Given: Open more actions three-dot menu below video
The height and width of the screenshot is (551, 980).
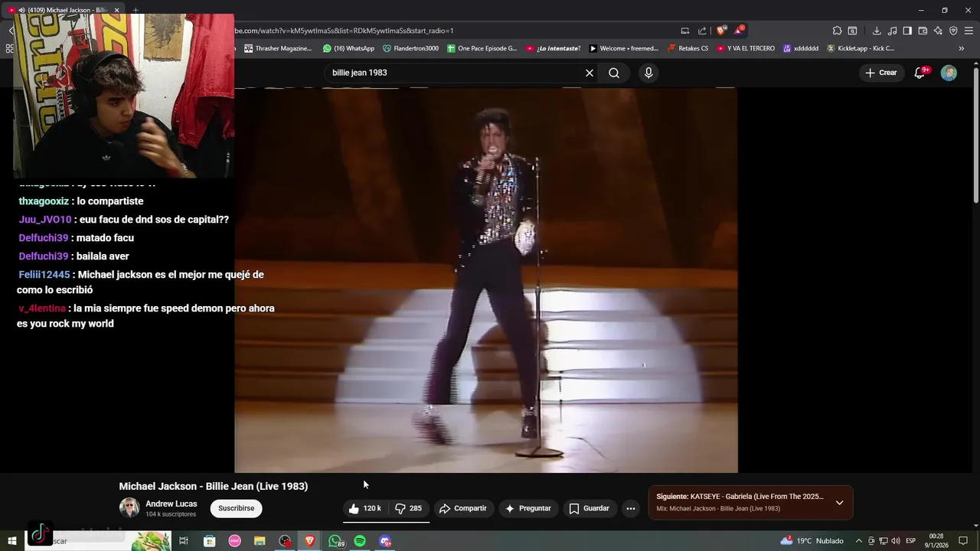Looking at the screenshot, I should (630, 508).
